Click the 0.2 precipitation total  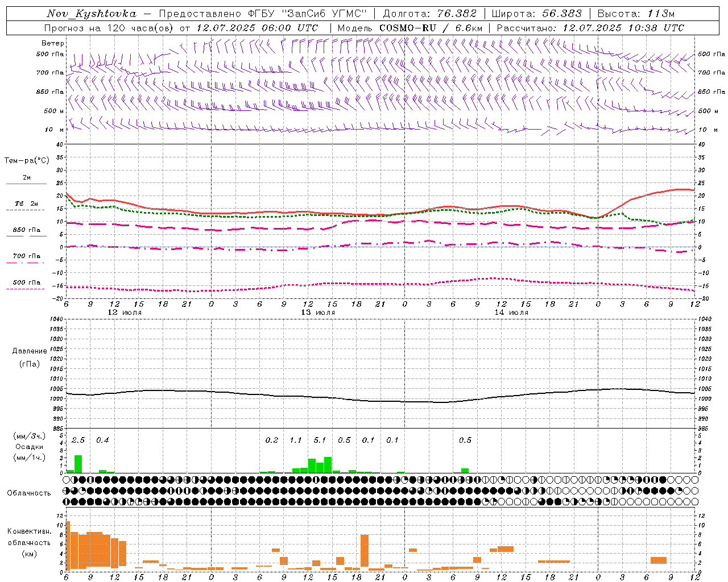(271, 440)
